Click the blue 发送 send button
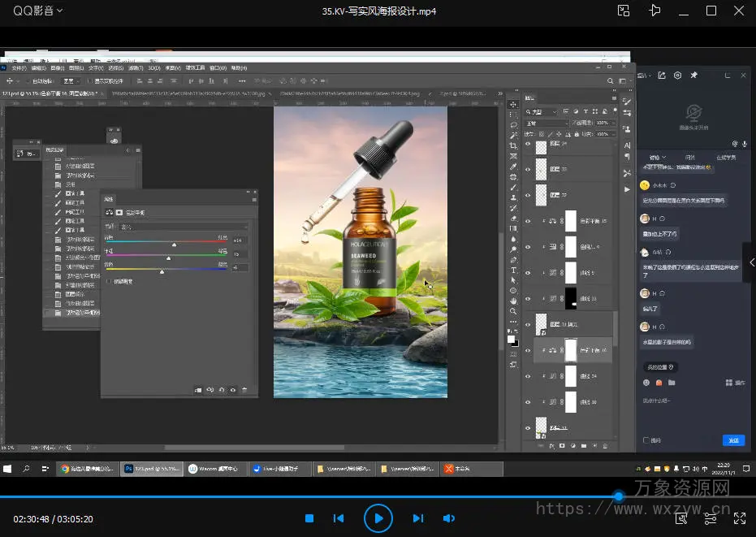756x537 pixels. (x=732, y=440)
